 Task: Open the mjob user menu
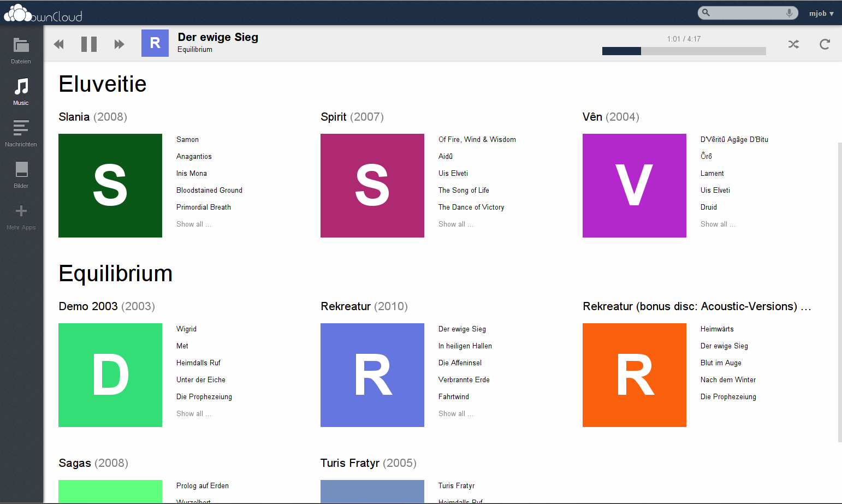click(821, 14)
